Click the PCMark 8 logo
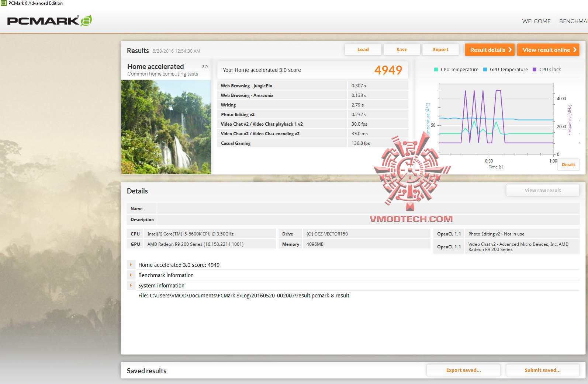Screen dimensions: 588x384 click(x=49, y=21)
